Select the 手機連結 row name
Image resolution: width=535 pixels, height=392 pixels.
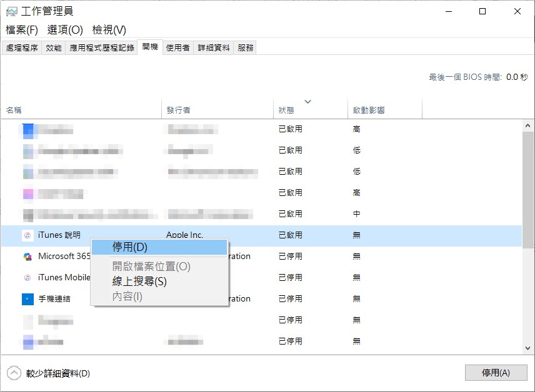pos(54,299)
